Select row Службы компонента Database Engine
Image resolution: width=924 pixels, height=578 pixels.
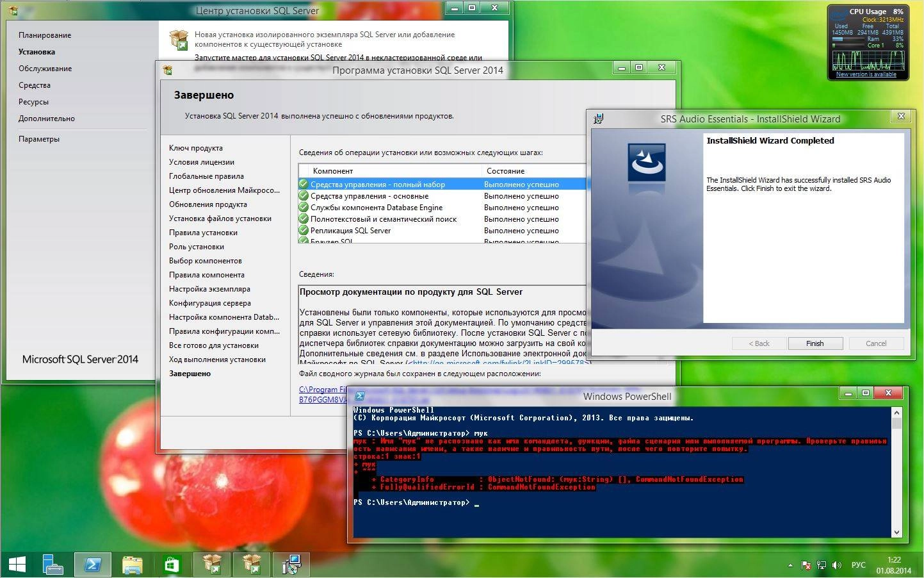(x=442, y=207)
